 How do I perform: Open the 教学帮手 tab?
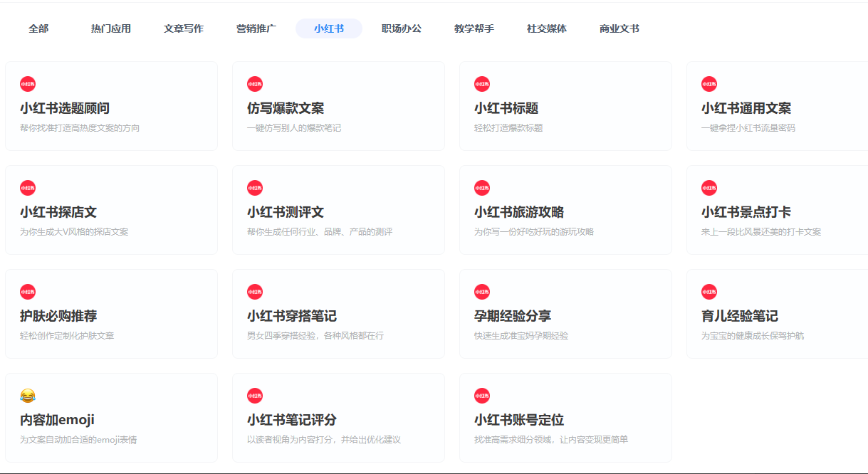click(x=474, y=29)
